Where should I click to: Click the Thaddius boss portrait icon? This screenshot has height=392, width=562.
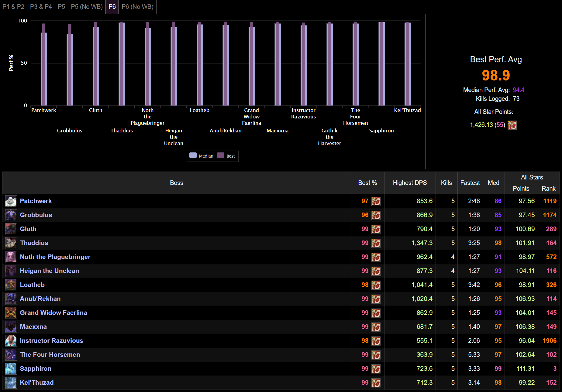[x=11, y=243]
